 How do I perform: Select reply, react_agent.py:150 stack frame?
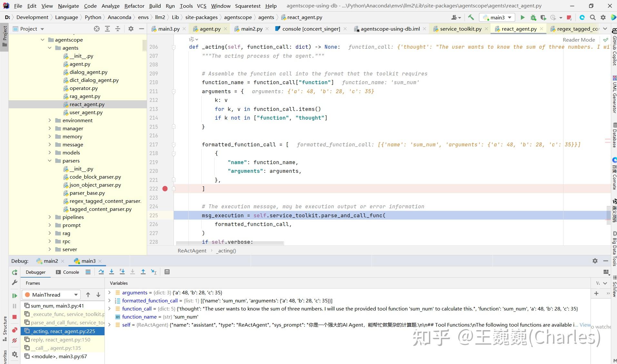(x=61, y=339)
